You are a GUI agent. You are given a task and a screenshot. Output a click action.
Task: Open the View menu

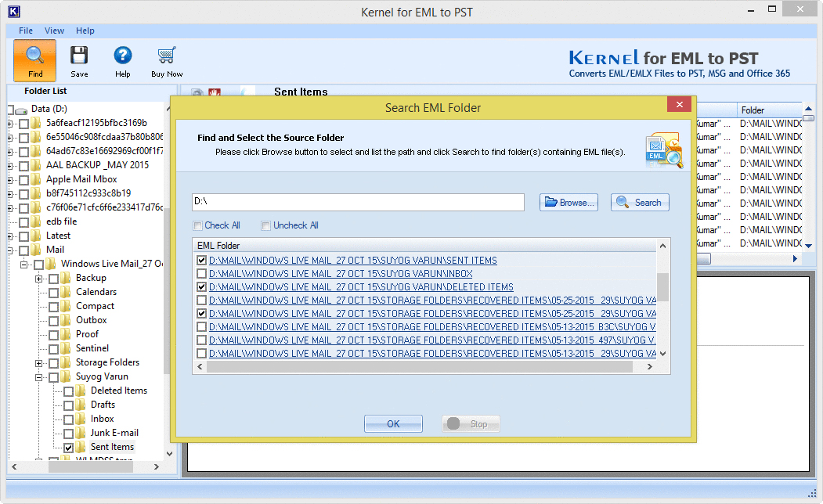54,31
